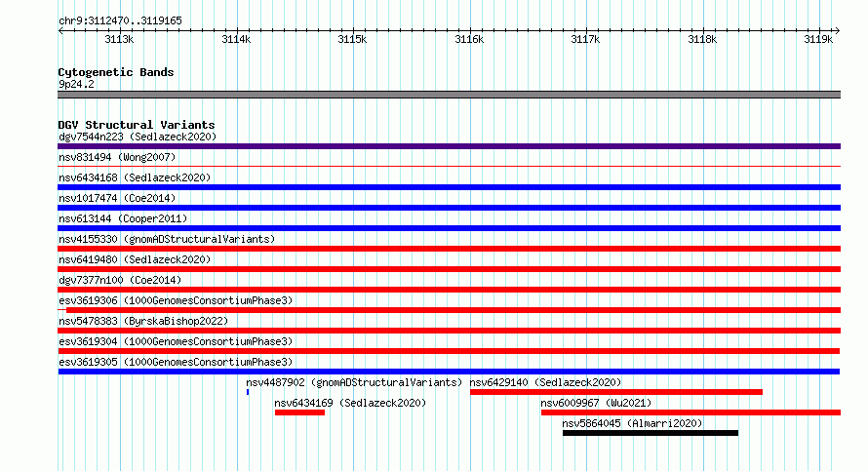Click the nsv1017474 (Coe2014) label
Screen dimensions: 868x471
(117, 198)
